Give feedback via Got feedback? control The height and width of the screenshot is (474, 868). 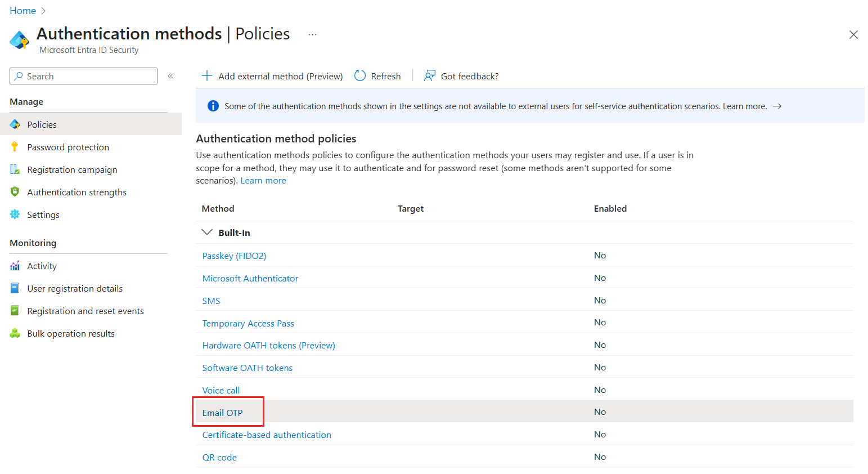click(461, 75)
